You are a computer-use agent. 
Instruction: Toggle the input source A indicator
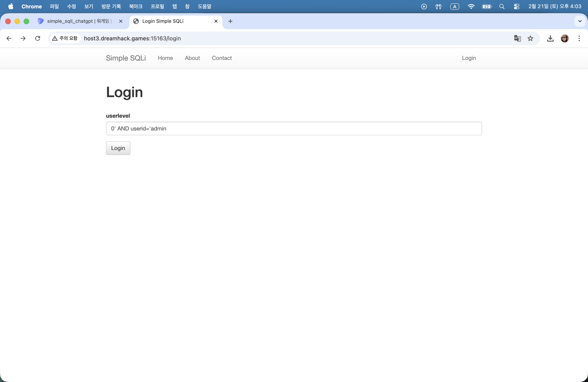point(455,7)
